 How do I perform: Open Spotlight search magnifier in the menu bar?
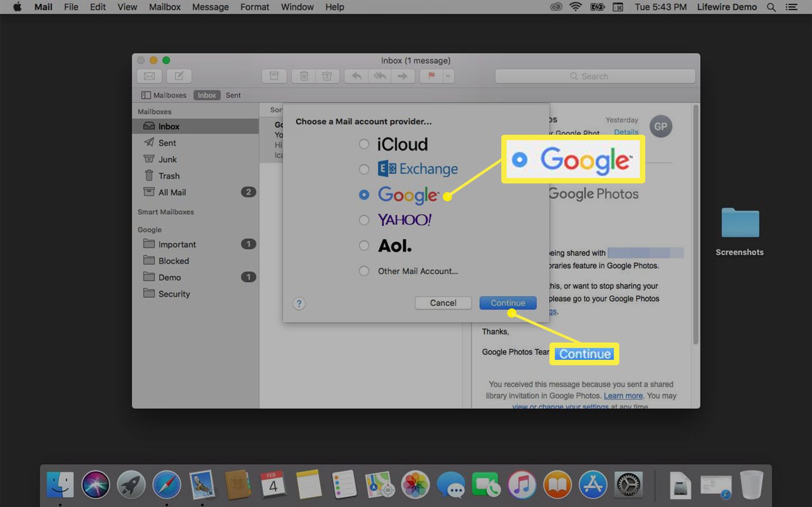pyautogui.click(x=771, y=7)
